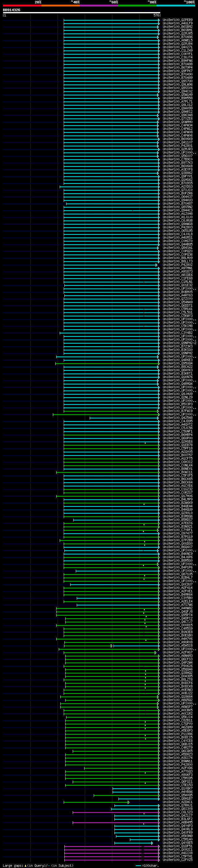Viewport: 198px width, 868px height.
Task: Select the label UniRef100_Q38862
Action: click(178, 173)
